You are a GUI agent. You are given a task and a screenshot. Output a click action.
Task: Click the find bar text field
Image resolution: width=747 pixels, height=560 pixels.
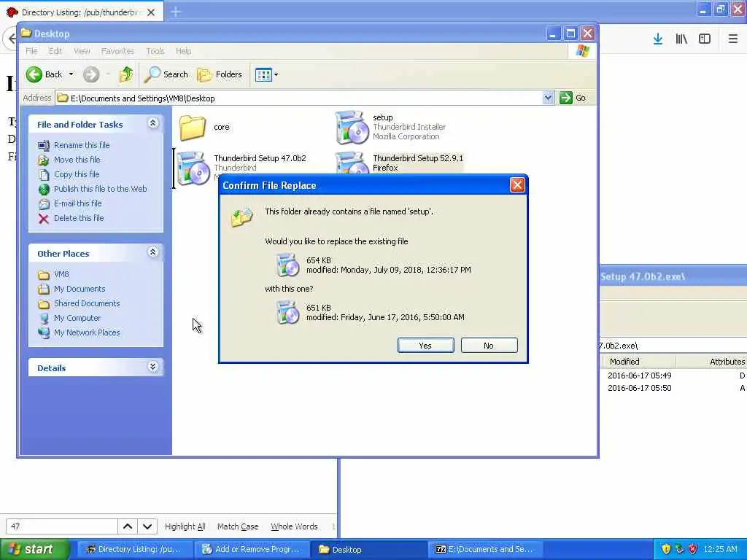pyautogui.click(x=61, y=526)
